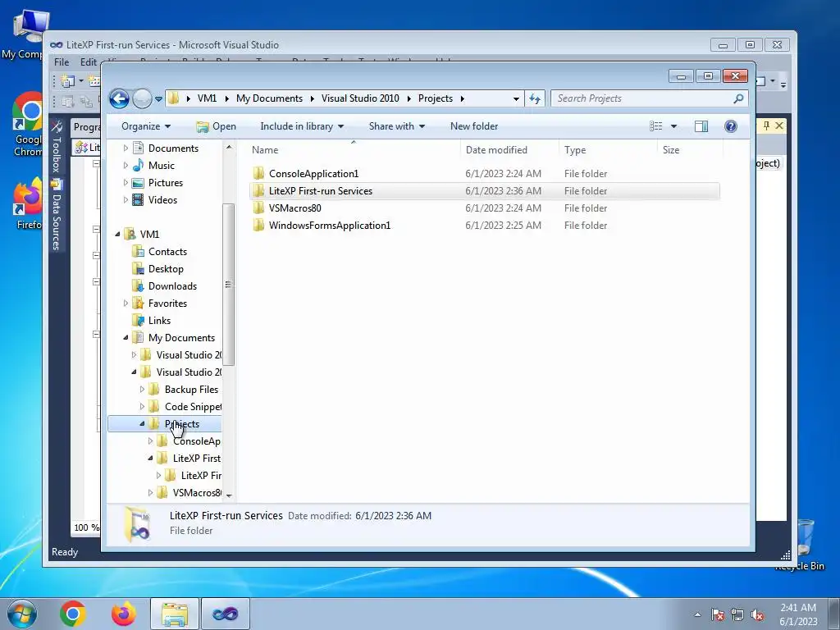
Task: Click the navigation pane scroll-down arrow
Action: click(x=229, y=495)
